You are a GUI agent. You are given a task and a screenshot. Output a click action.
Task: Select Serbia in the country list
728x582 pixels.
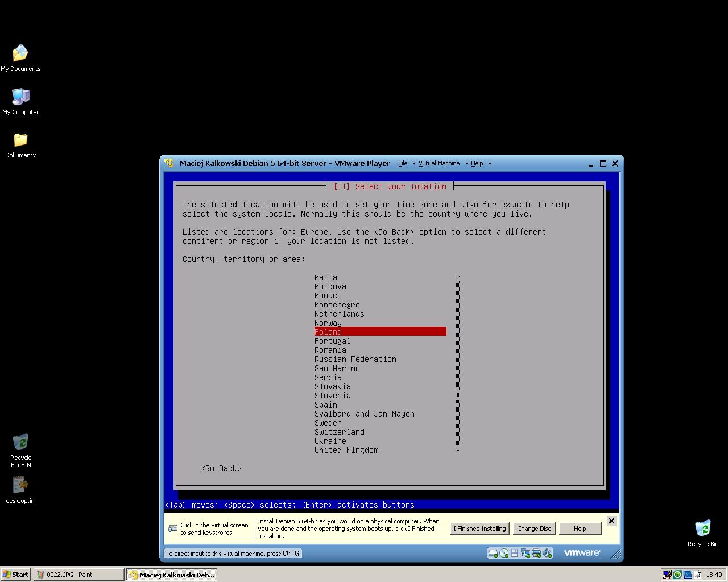[328, 377]
